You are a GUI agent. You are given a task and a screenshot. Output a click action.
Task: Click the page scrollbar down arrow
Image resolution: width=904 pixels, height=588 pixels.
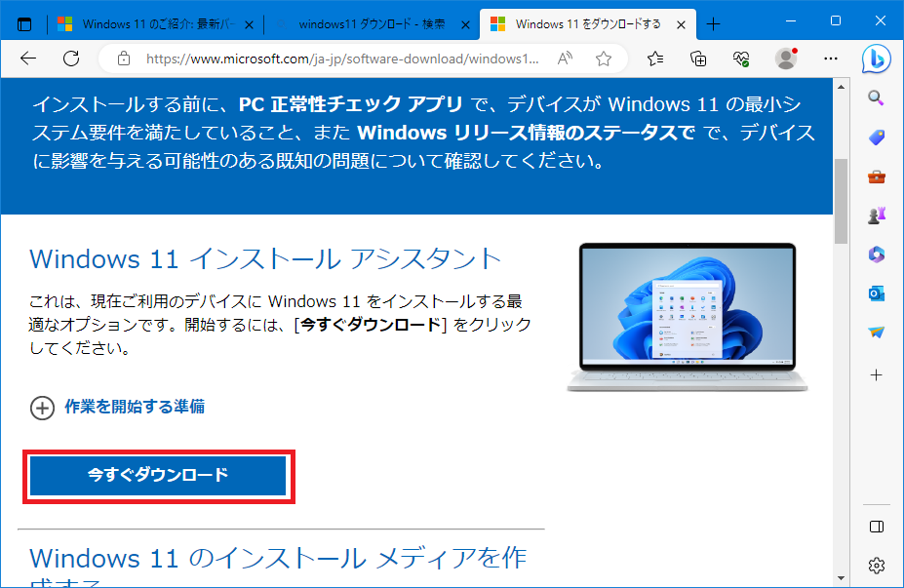click(841, 577)
